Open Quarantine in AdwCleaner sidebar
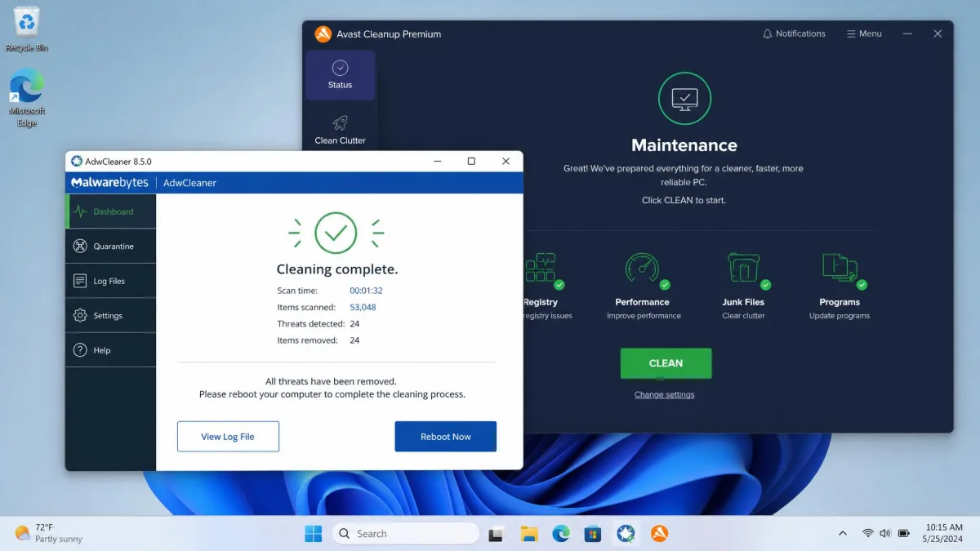This screenshot has width=980, height=551. point(110,246)
